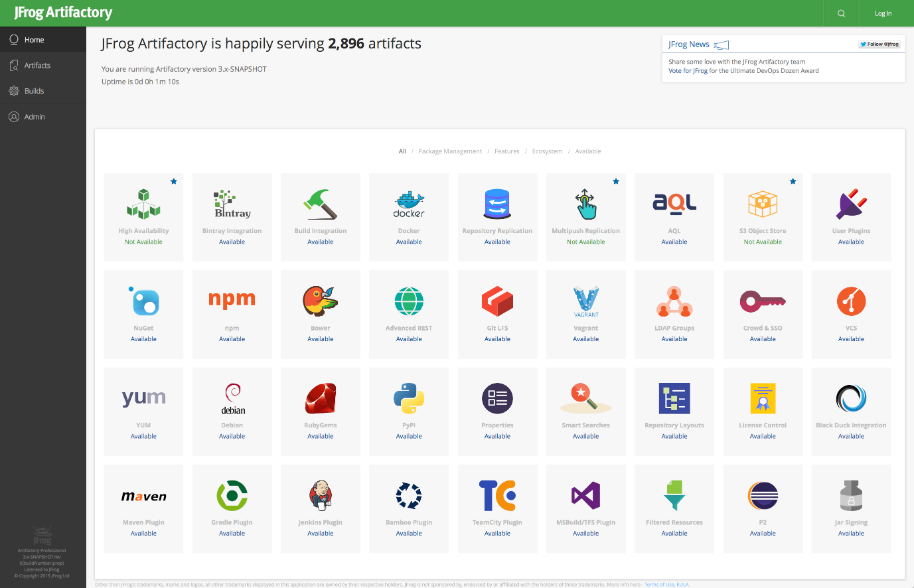The image size is (914, 588).
Task: Open the VCS orange circle icon
Action: pos(851,301)
